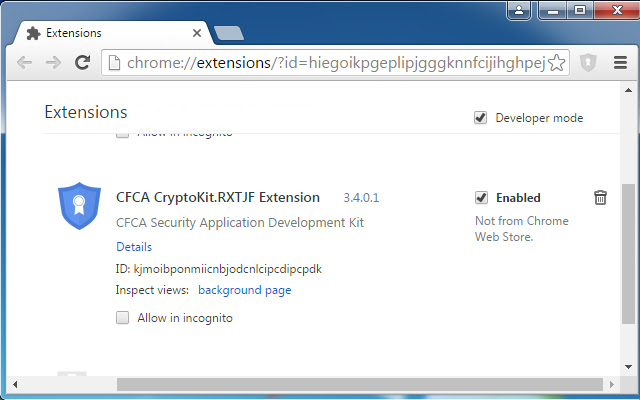The width and height of the screenshot is (640, 400).
Task: Click the CFCA CryptoKit.RXTJF Extension title
Action: [218, 198]
